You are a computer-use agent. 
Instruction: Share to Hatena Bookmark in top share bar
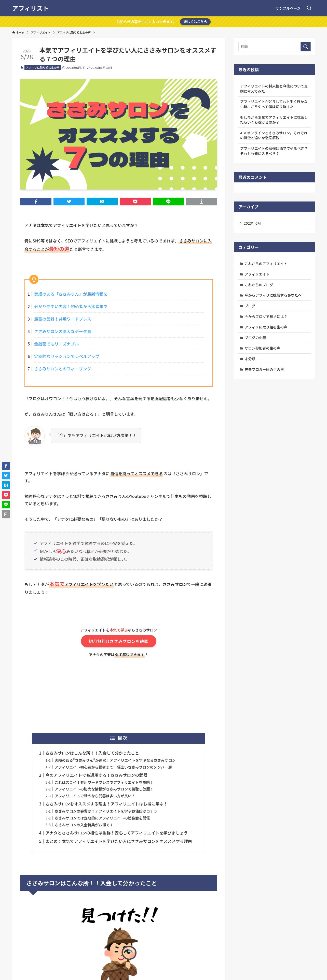tap(102, 202)
